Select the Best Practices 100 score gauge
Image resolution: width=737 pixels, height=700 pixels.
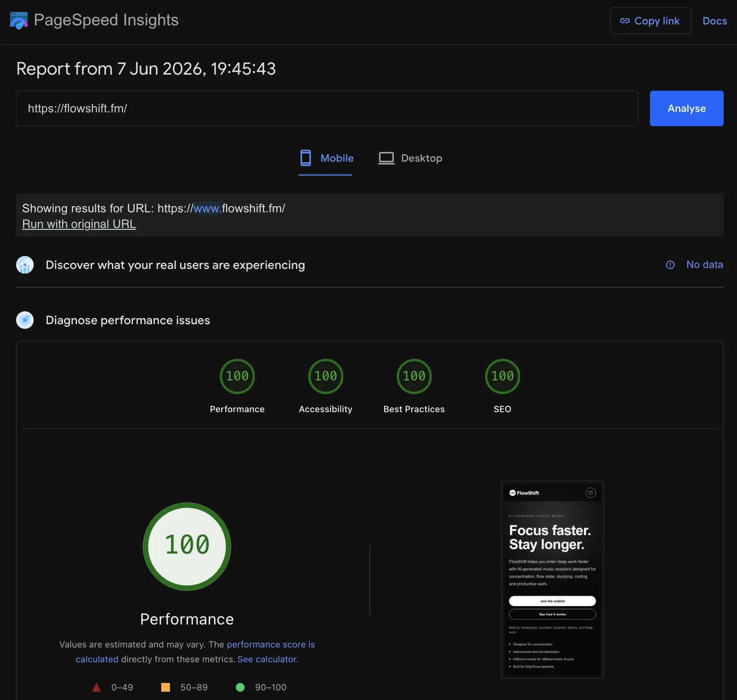pyautogui.click(x=414, y=376)
